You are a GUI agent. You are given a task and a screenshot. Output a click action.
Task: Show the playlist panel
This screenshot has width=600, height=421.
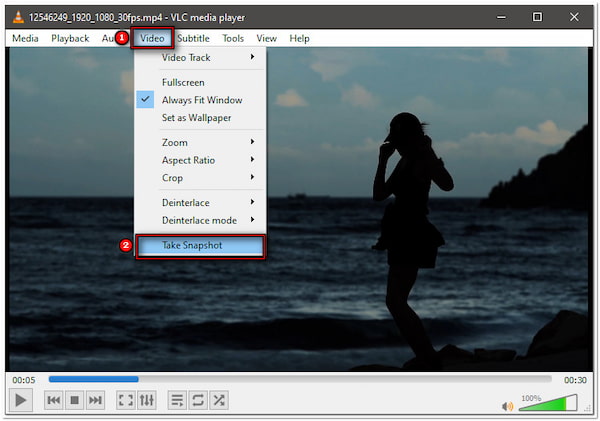tap(176, 400)
